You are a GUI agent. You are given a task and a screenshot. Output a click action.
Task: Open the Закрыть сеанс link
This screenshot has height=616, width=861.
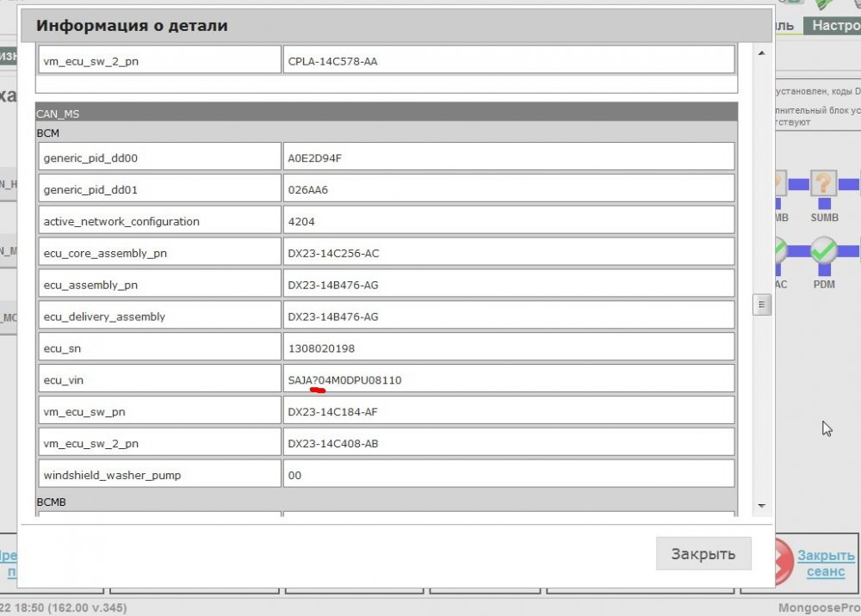(x=826, y=564)
